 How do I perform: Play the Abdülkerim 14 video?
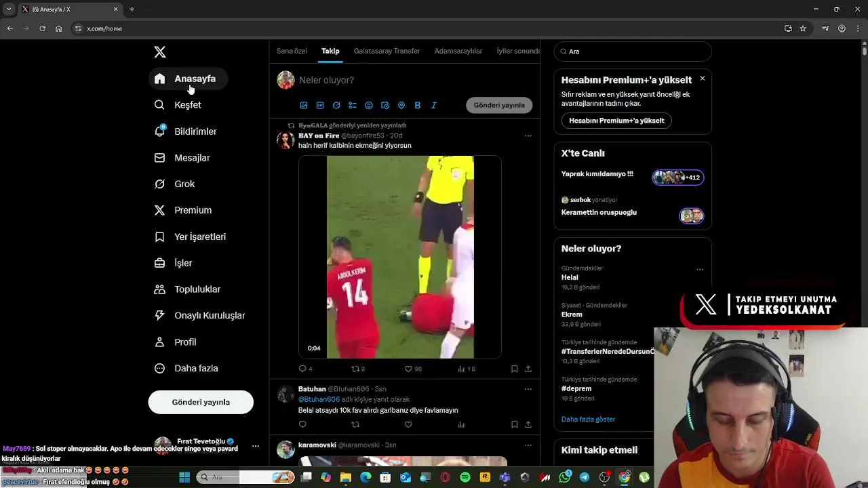pyautogui.click(x=400, y=257)
